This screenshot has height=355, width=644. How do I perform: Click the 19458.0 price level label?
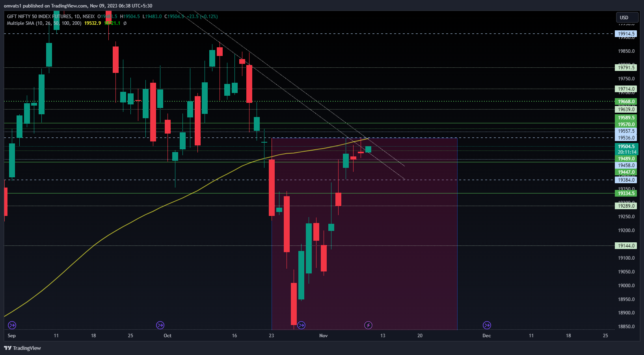626,165
